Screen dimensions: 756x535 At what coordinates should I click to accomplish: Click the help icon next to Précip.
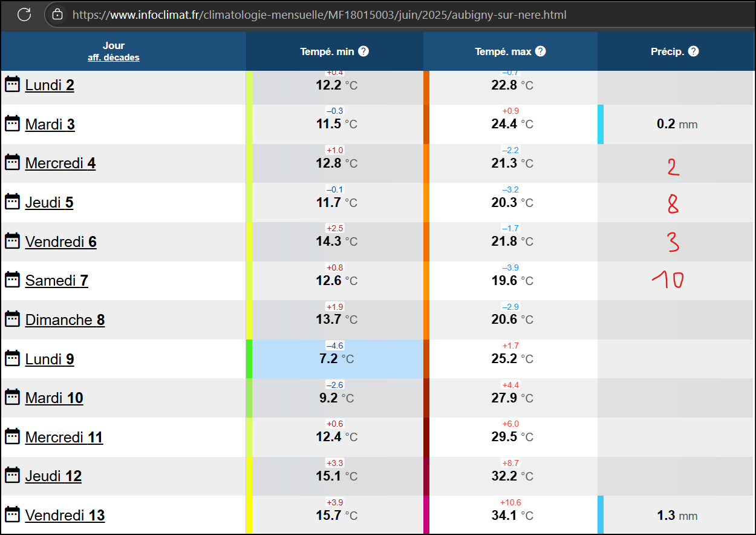tap(694, 51)
